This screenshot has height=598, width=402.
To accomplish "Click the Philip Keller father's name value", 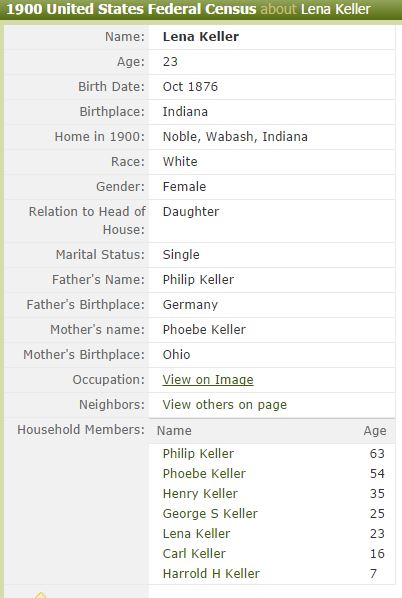I will pyautogui.click(x=198, y=280).
